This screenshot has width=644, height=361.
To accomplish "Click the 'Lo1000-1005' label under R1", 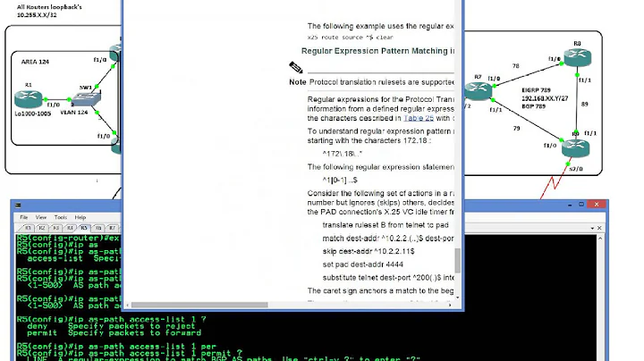I will (x=33, y=113).
